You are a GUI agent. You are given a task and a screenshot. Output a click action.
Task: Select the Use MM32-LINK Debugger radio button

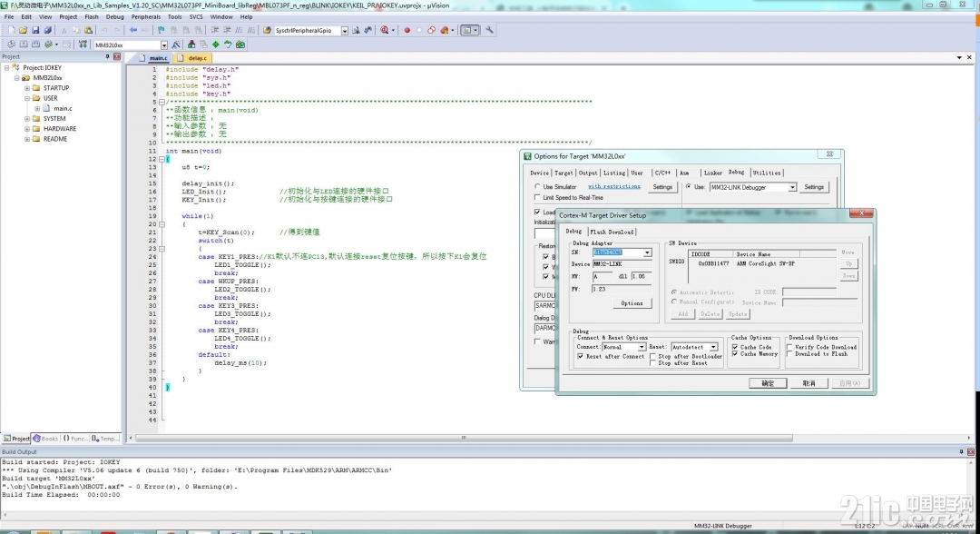click(688, 186)
